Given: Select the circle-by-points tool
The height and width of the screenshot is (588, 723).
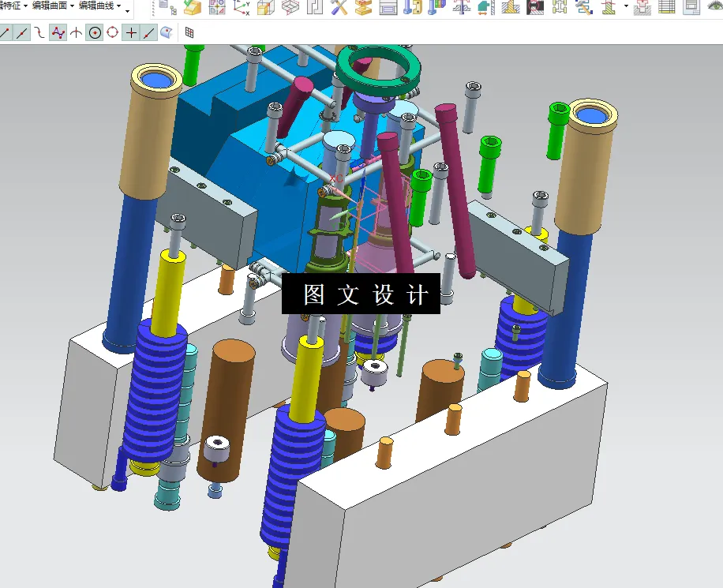Looking at the screenshot, I should (x=113, y=33).
